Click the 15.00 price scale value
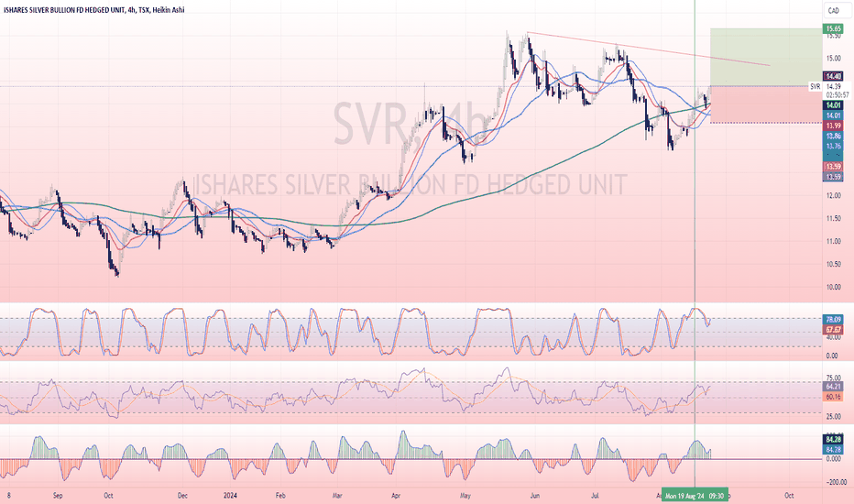 pos(833,59)
